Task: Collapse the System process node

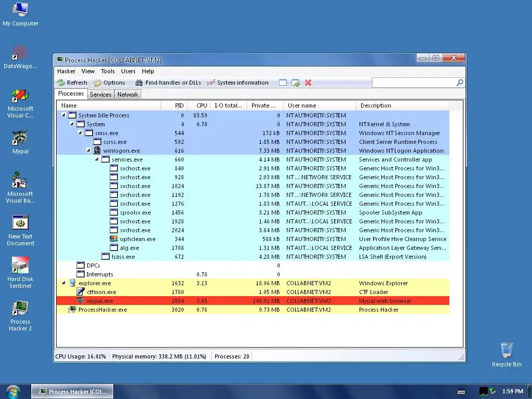Action: pyautogui.click(x=72, y=124)
